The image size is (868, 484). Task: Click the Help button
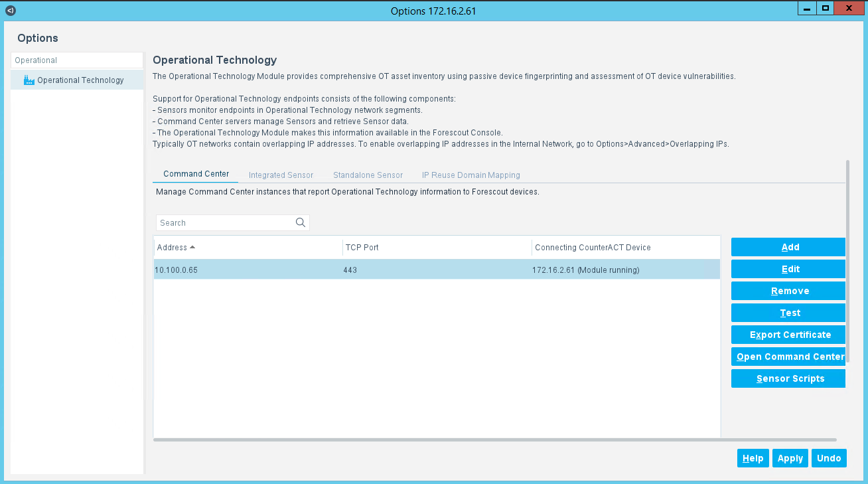point(753,458)
